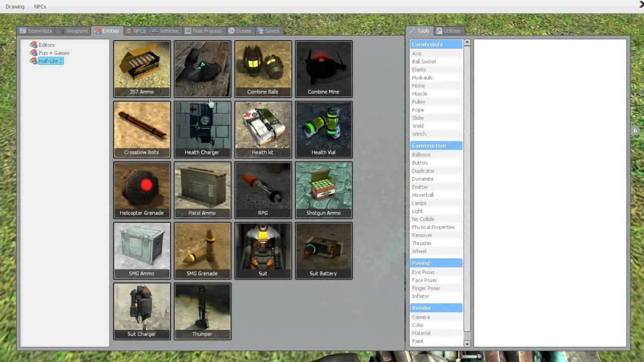The height and width of the screenshot is (362, 644).
Task: Collapse the Render tool category
Action: (x=436, y=308)
